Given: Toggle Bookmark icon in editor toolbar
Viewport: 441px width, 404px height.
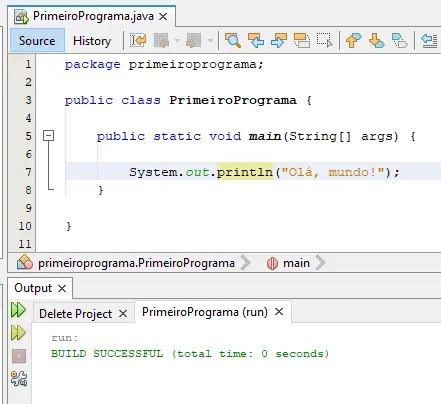Looking at the screenshot, I should pyautogui.click(x=399, y=41).
